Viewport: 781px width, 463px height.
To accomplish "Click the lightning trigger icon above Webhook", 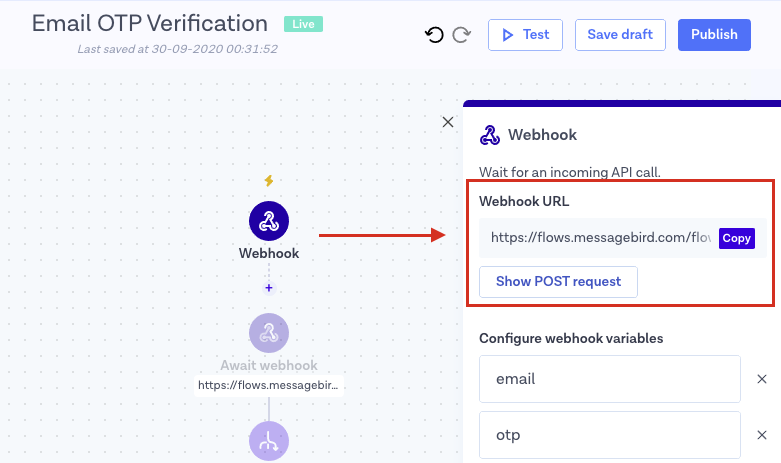I will point(268,181).
